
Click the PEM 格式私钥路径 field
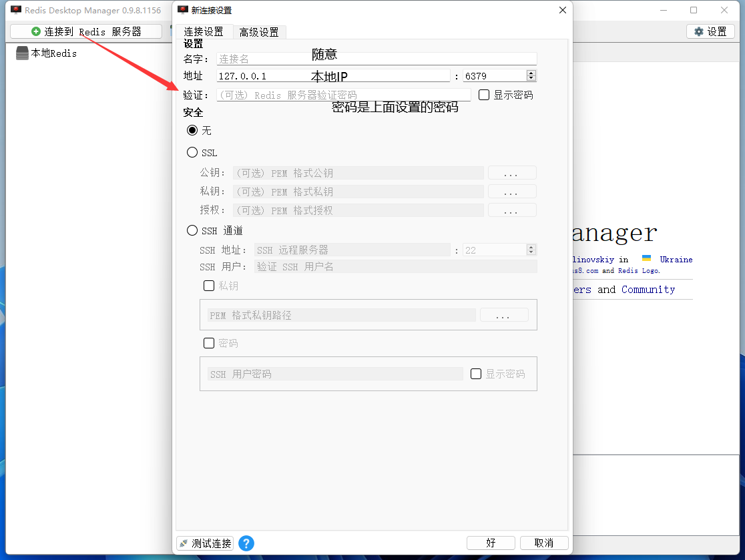[341, 315]
